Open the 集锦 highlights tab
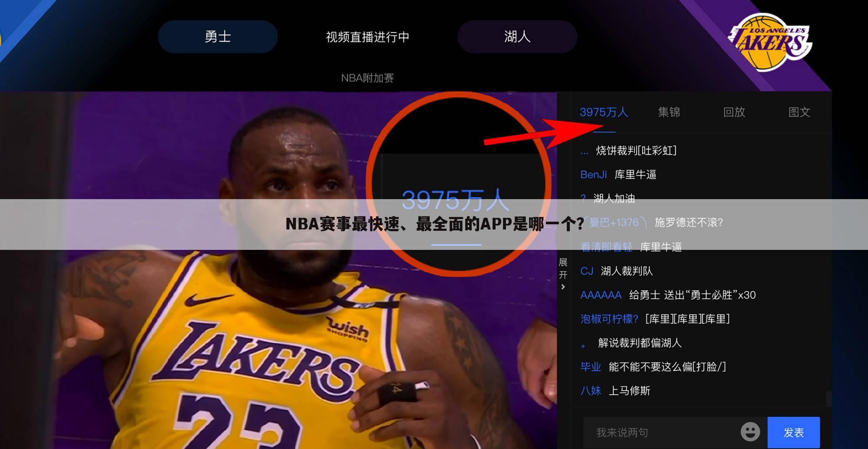Image resolution: width=868 pixels, height=449 pixels. 669,112
